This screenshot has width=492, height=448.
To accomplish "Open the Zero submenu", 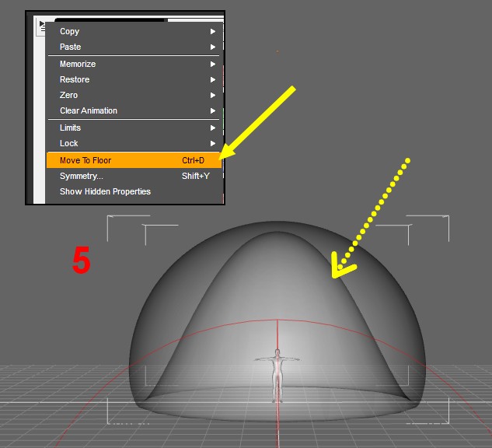I will point(134,95).
